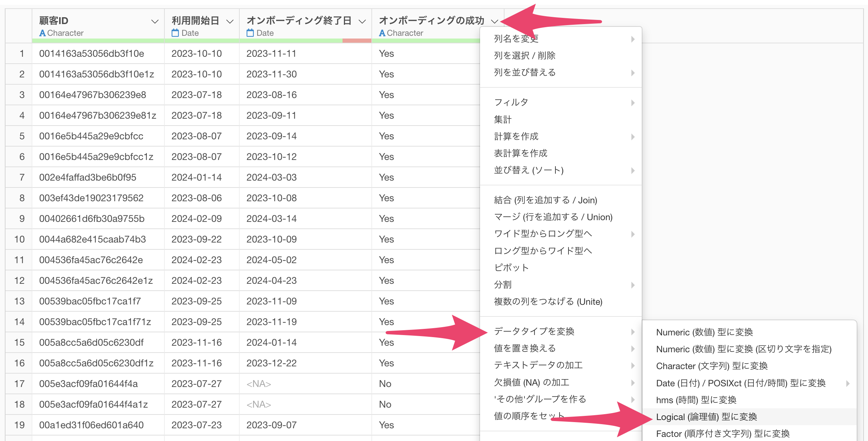Open 値を置き換える submenu
868x441 pixels.
click(561, 348)
